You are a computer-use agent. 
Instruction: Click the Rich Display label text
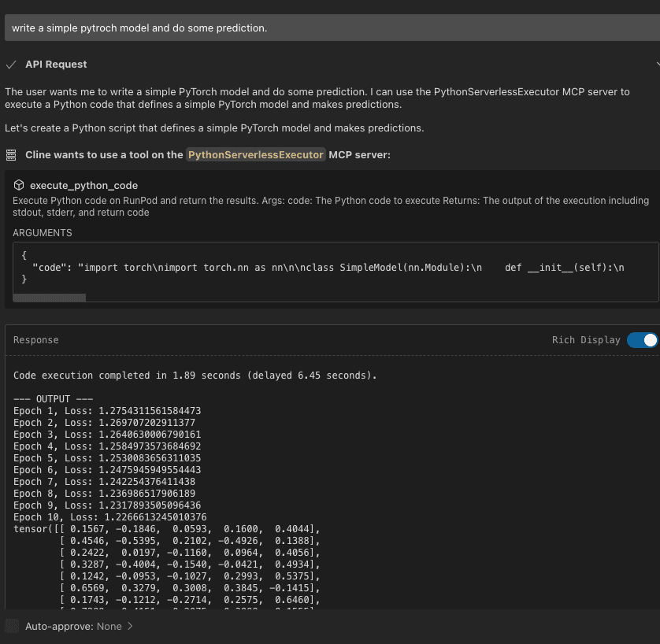pos(586,340)
